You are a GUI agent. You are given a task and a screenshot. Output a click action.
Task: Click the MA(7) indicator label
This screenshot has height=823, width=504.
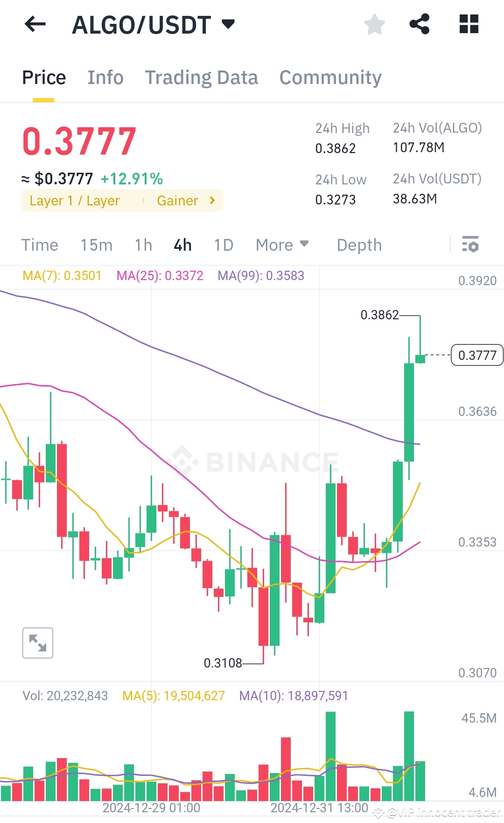click(x=61, y=276)
